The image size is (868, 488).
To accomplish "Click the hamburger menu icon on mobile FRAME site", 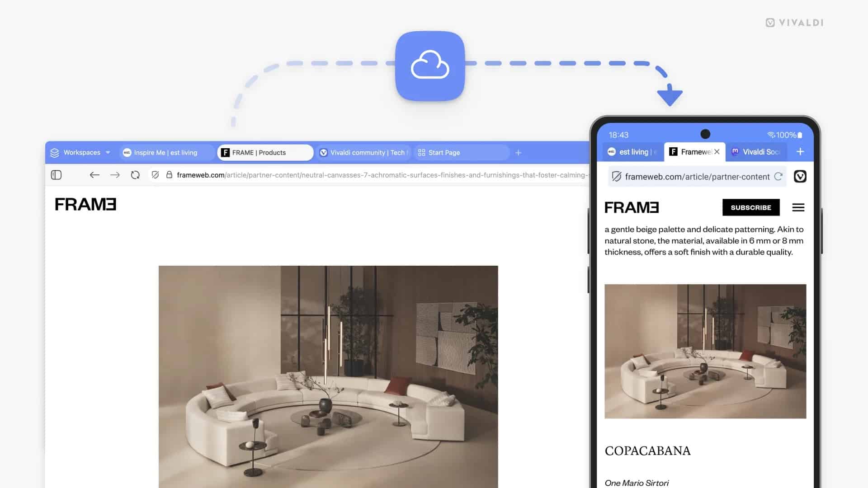I will click(798, 207).
